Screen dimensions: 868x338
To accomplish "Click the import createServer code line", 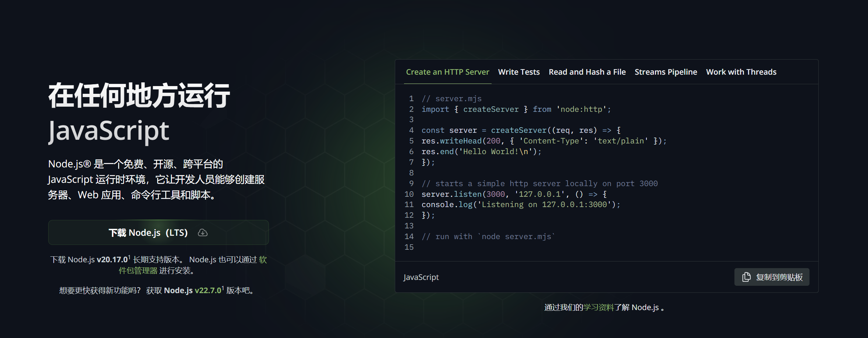I will coord(516,109).
